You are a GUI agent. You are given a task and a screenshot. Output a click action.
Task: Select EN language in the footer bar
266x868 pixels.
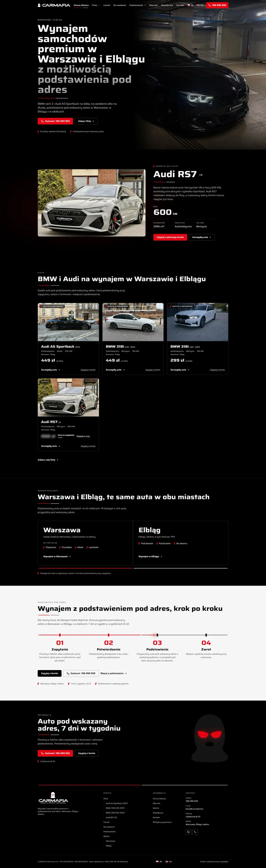[168, 861]
